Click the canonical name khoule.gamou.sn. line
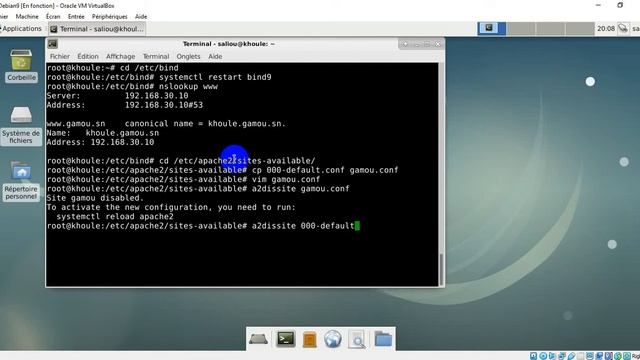 pos(166,124)
